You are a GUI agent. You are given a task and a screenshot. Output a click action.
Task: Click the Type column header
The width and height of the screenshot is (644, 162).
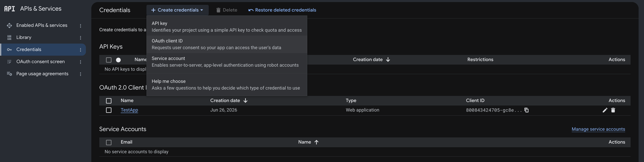coord(351,101)
